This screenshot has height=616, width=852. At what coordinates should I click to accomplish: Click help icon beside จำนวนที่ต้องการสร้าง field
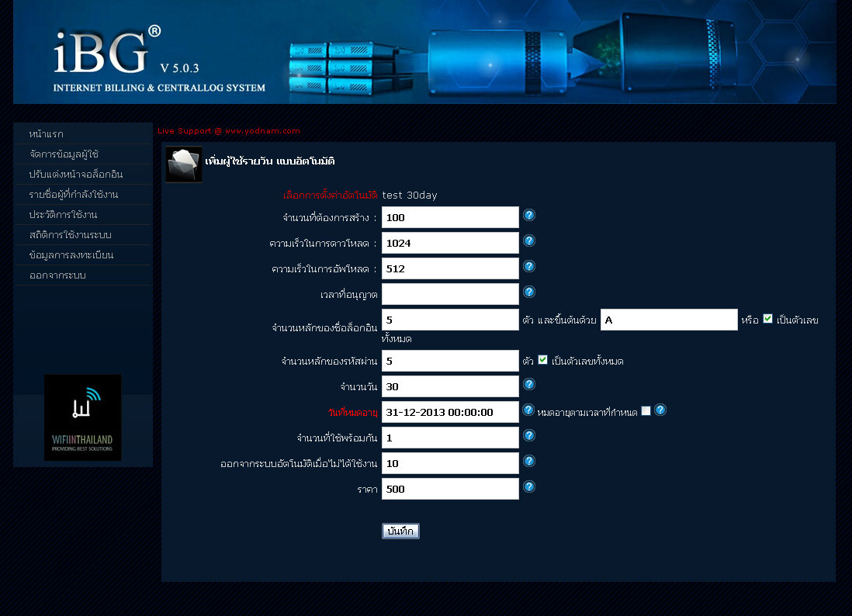click(528, 215)
